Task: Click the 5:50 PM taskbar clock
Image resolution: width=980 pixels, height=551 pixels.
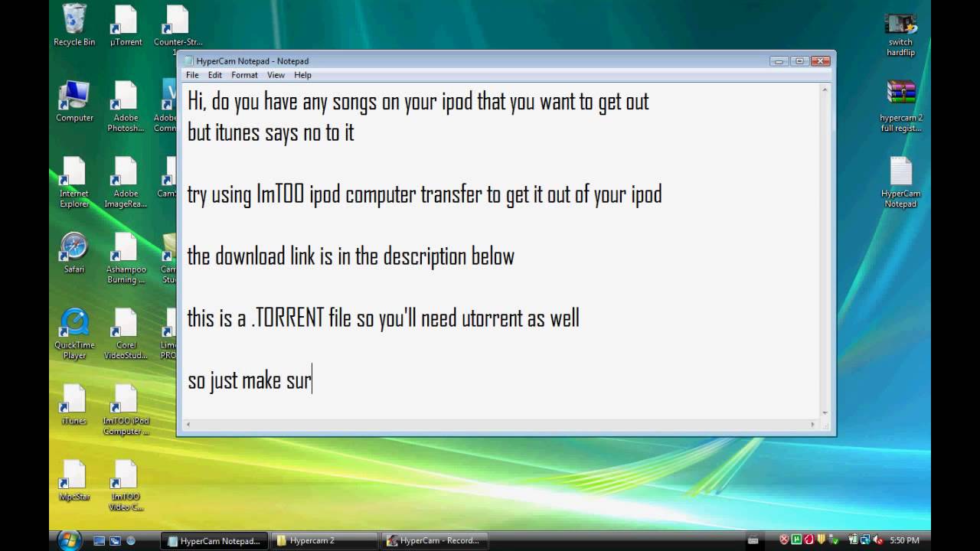Action: [x=904, y=541]
